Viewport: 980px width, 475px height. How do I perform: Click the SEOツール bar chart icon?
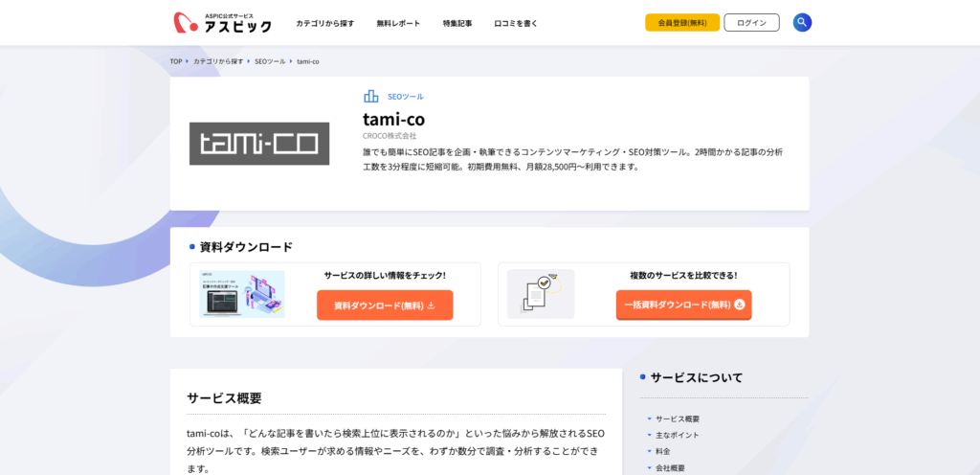370,97
